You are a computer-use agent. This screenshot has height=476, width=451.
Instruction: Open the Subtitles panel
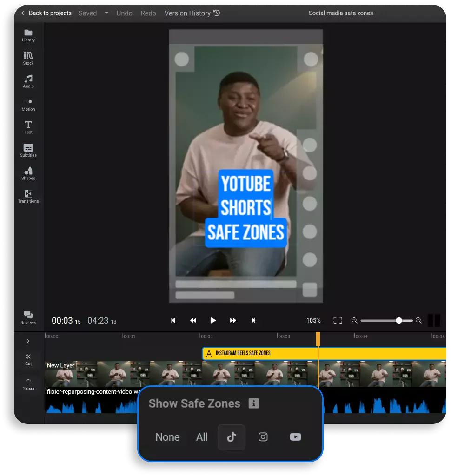click(28, 150)
